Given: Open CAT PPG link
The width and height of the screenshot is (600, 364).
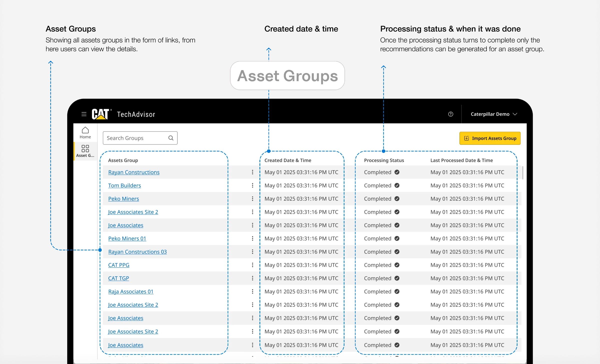Looking at the screenshot, I should coord(119,265).
